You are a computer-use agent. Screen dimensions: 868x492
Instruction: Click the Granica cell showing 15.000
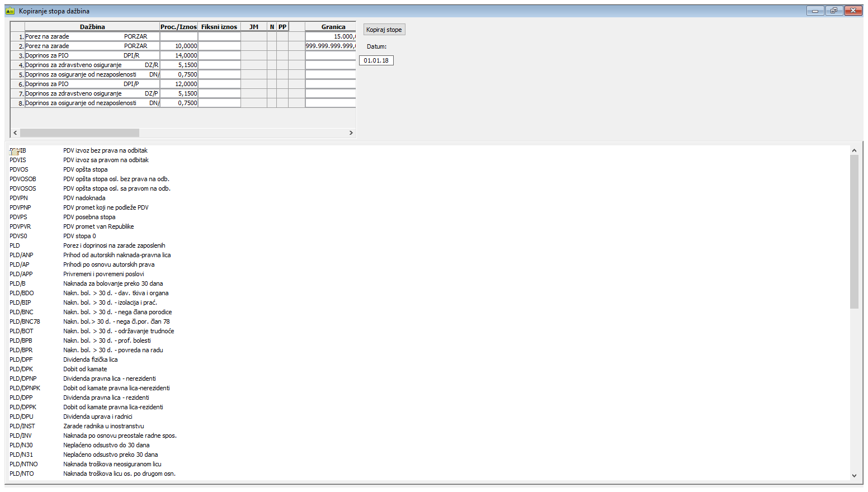[x=331, y=36]
